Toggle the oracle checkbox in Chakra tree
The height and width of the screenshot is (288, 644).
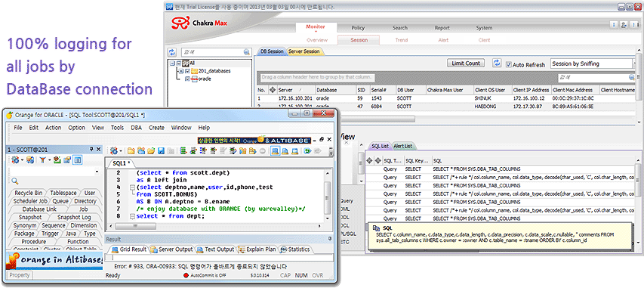[x=188, y=79]
